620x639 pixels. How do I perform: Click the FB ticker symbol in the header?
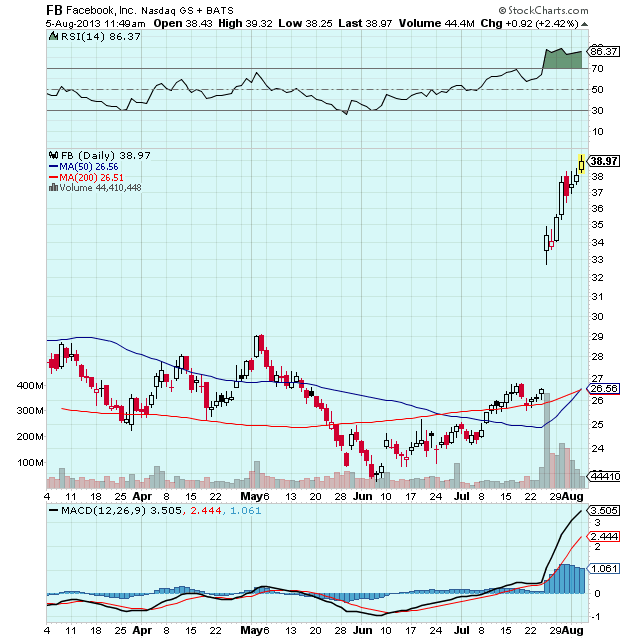[x=54, y=10]
